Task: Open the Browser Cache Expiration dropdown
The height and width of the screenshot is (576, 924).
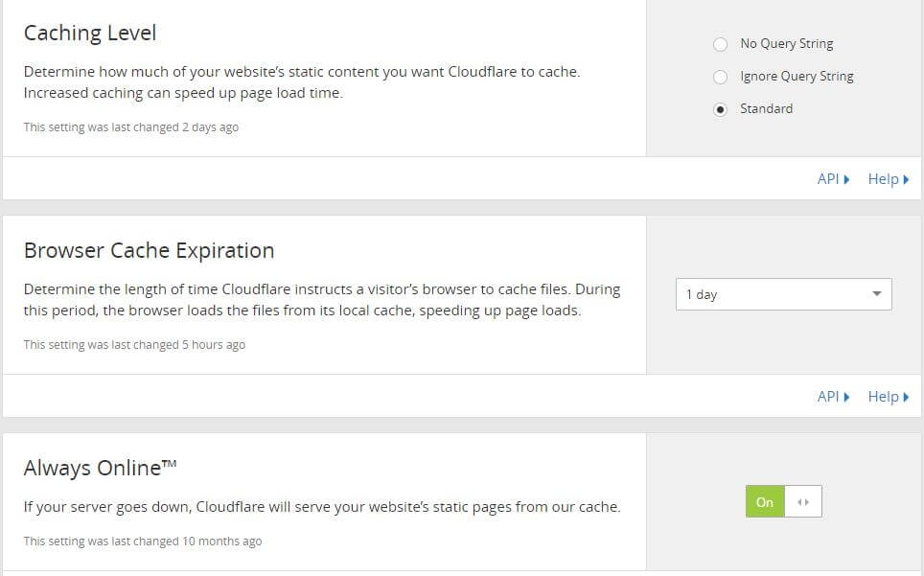Action: coord(784,294)
